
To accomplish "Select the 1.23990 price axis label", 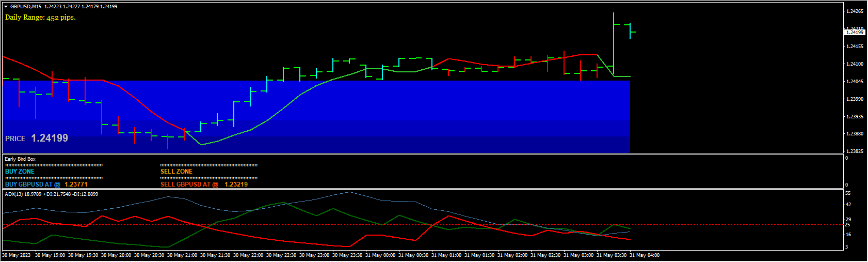I will (855, 99).
